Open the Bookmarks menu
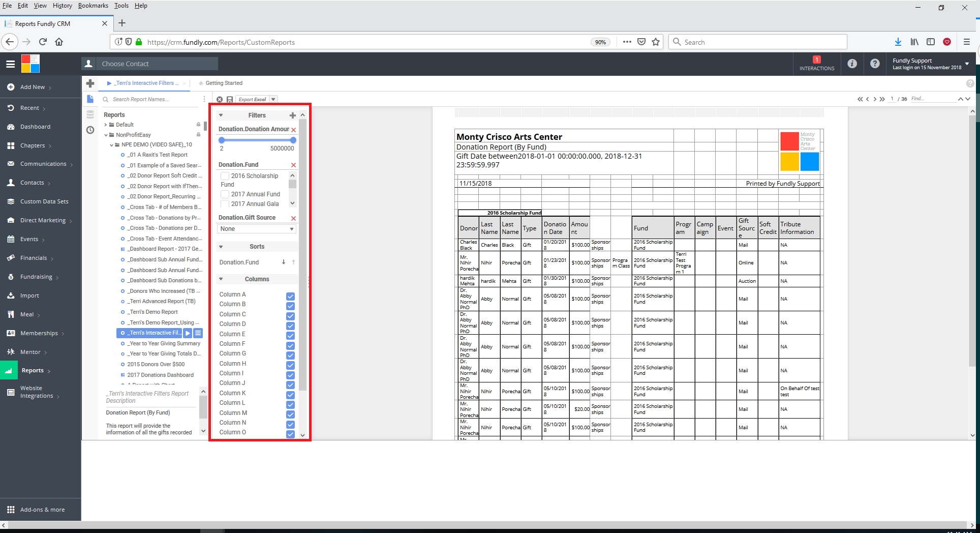The width and height of the screenshot is (980, 533). [93, 6]
